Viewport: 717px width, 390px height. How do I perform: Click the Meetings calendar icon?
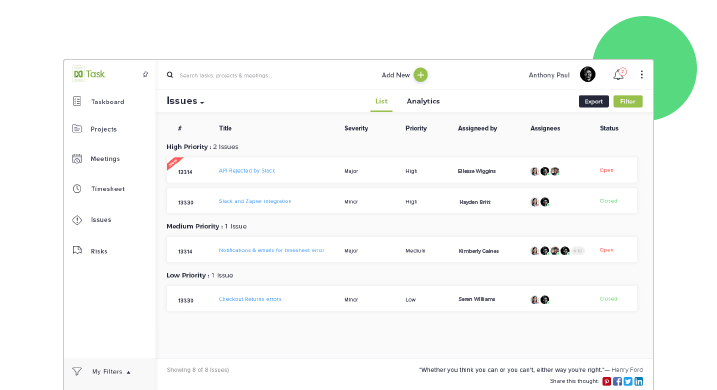point(77,159)
